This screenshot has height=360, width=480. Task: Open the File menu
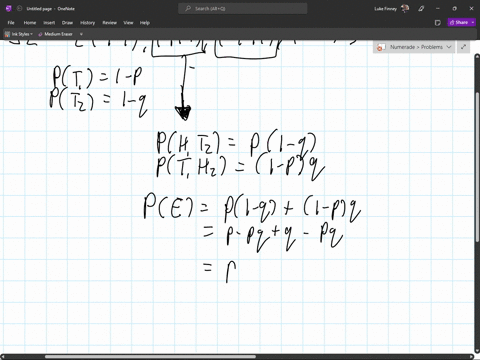click(11, 23)
